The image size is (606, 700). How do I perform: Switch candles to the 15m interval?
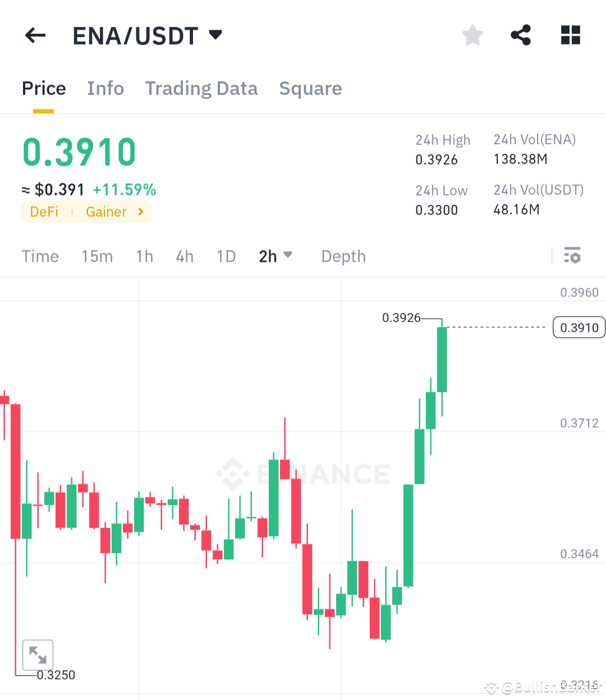coord(97,256)
